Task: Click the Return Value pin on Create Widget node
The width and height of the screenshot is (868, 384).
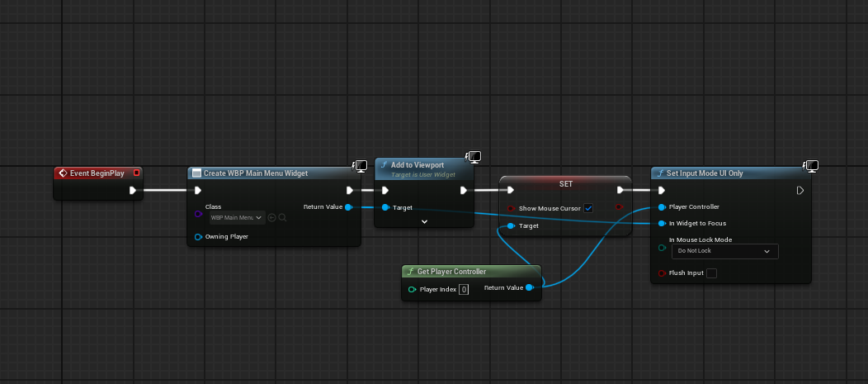Action: (x=348, y=207)
